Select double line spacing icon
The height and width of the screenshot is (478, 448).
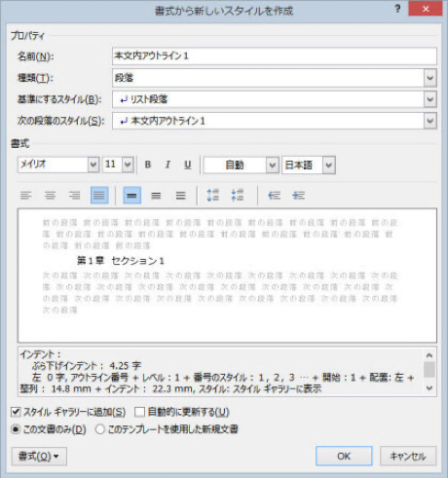[x=181, y=196]
